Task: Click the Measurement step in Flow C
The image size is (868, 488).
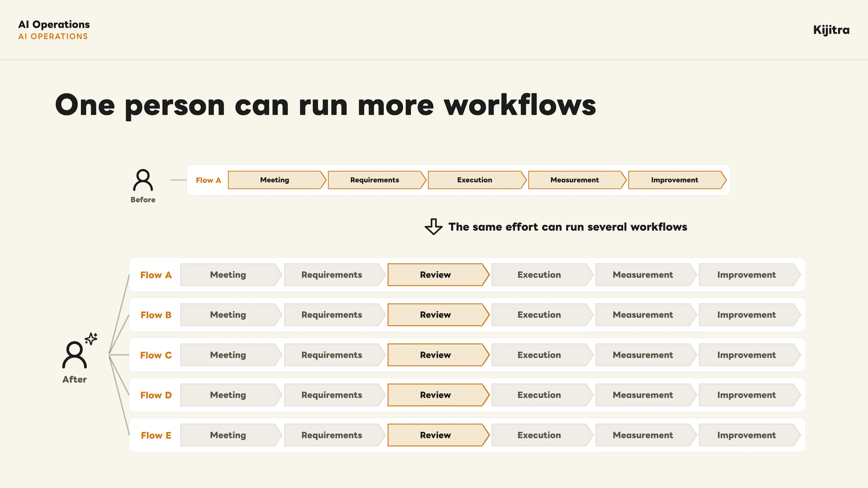Action: (x=646, y=355)
